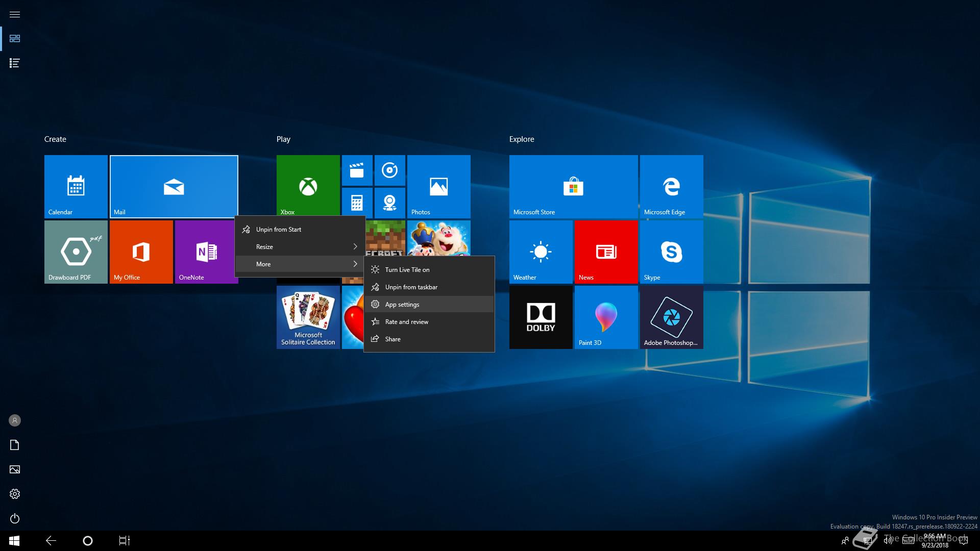This screenshot has width=980, height=551.
Task: Select Unpin from Start
Action: coord(300,230)
